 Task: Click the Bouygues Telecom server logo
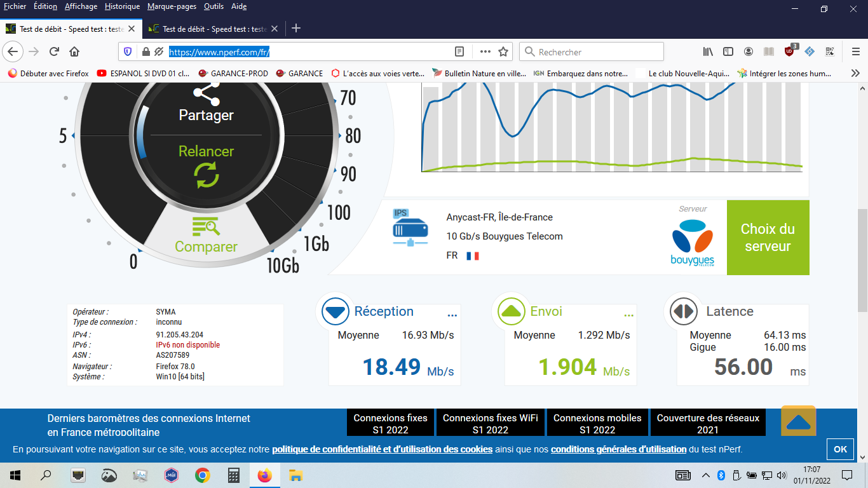692,243
